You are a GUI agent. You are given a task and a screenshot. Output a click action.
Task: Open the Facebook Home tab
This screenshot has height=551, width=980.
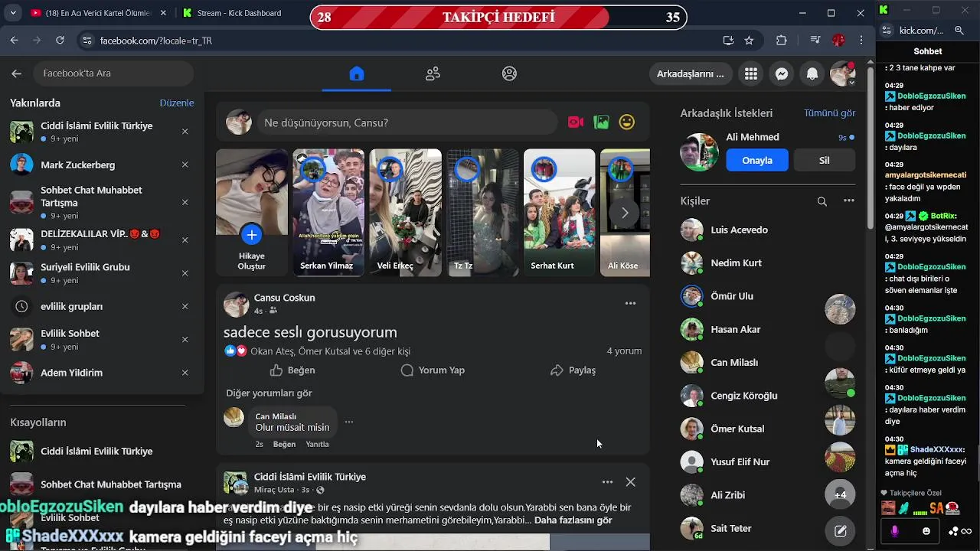tap(356, 73)
